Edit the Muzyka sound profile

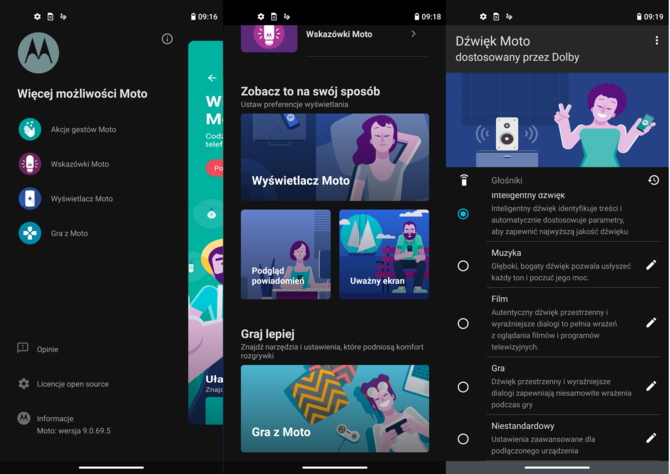pos(651,265)
